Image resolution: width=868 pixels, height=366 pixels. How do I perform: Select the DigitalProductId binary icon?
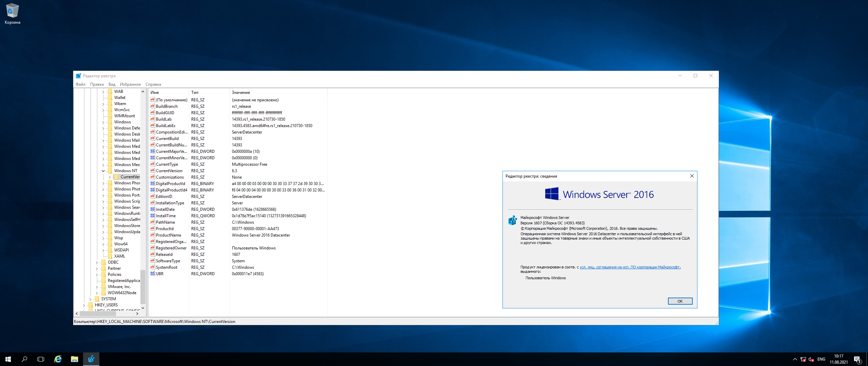pyautogui.click(x=153, y=183)
